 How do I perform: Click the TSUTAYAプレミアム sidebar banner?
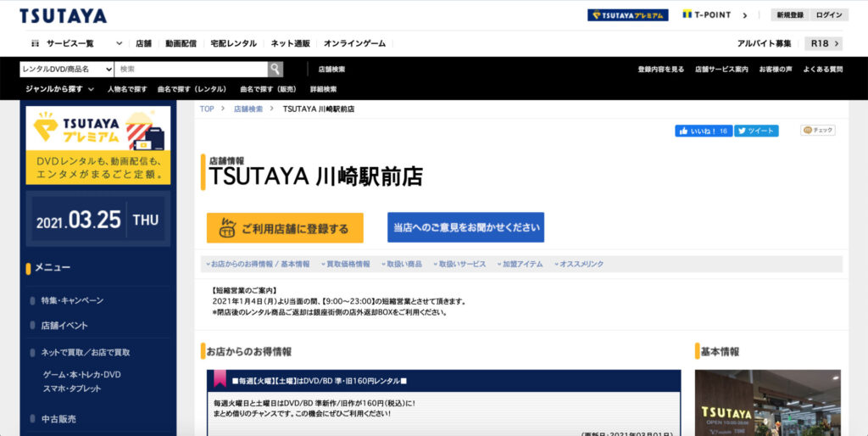(98, 145)
